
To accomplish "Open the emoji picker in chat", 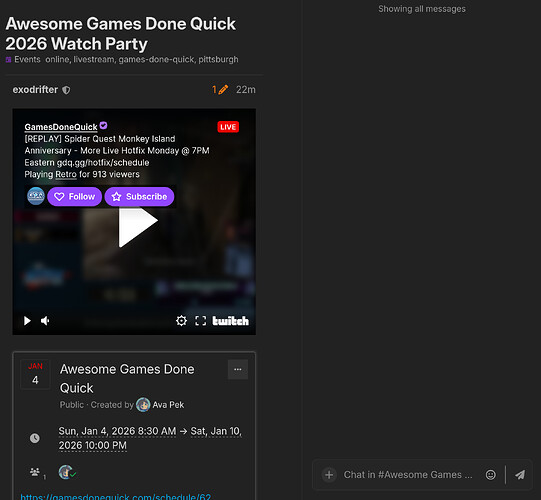I will 490,475.
